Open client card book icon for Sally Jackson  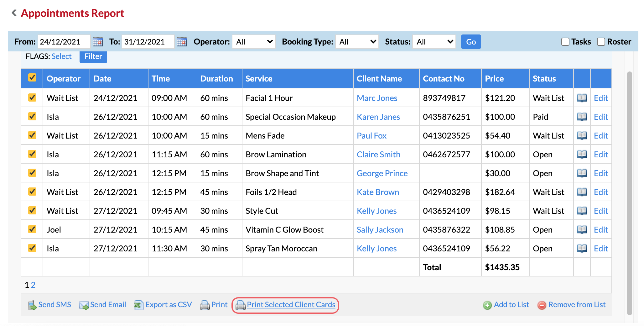pos(582,229)
